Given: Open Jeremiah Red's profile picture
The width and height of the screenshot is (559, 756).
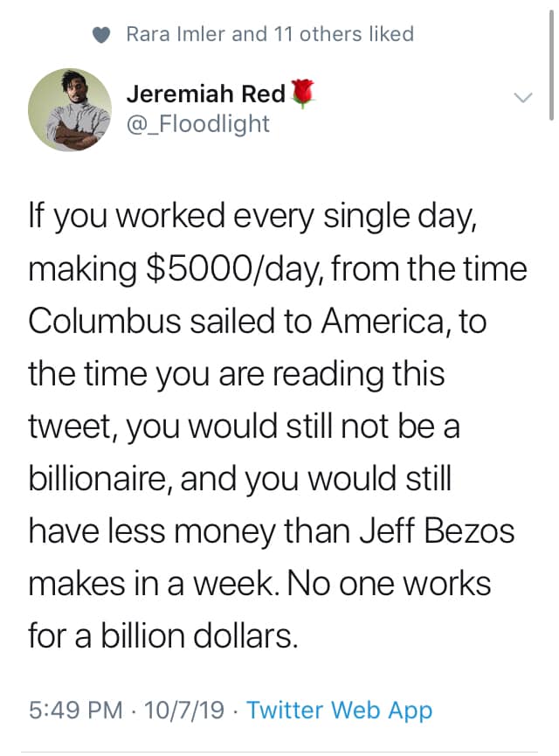Looking at the screenshot, I should [70, 109].
